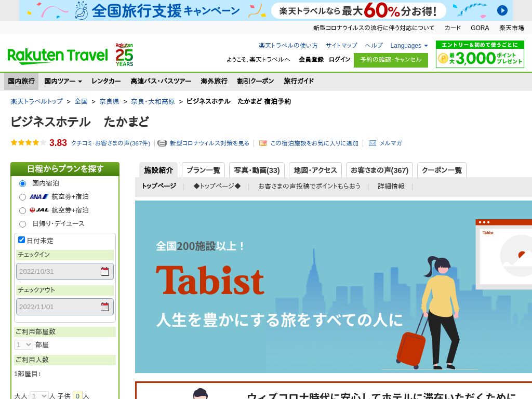Open the レンタカー nav item
Image resolution: width=532 pixels, height=399 pixels.
(x=106, y=81)
